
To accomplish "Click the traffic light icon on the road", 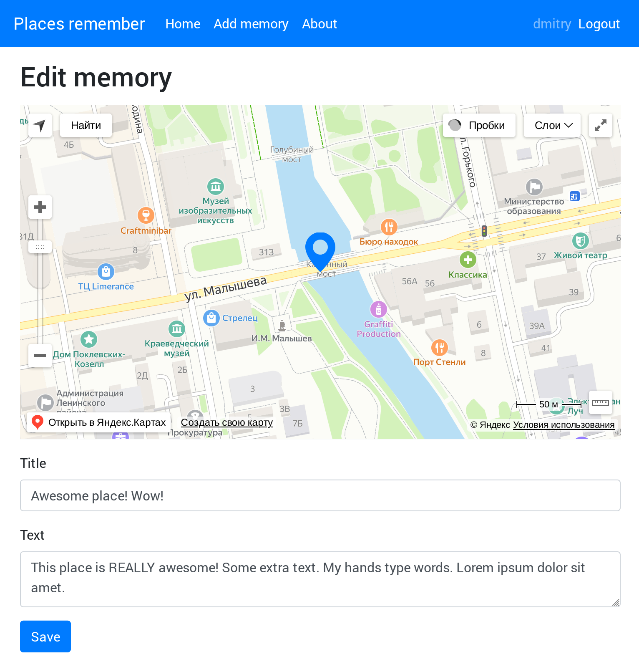I will click(x=484, y=231).
